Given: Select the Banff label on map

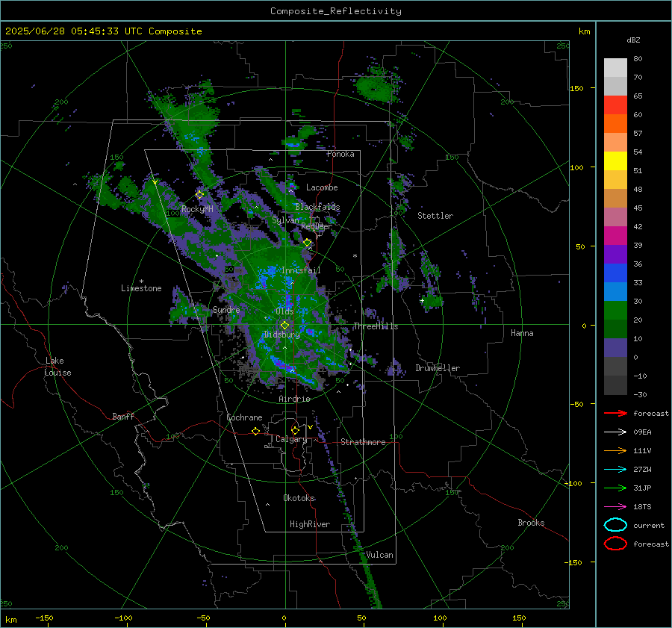Looking at the screenshot, I should tap(123, 416).
